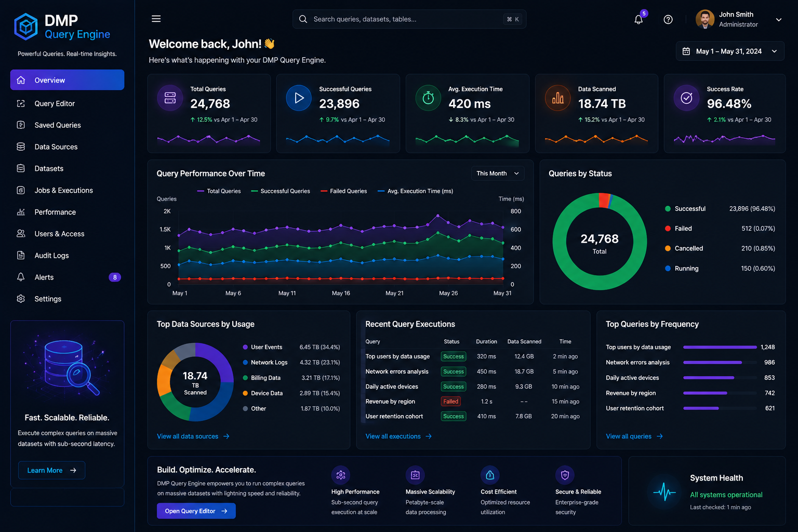
Task: Open the Overview page in sidebar
Action: coord(68,80)
